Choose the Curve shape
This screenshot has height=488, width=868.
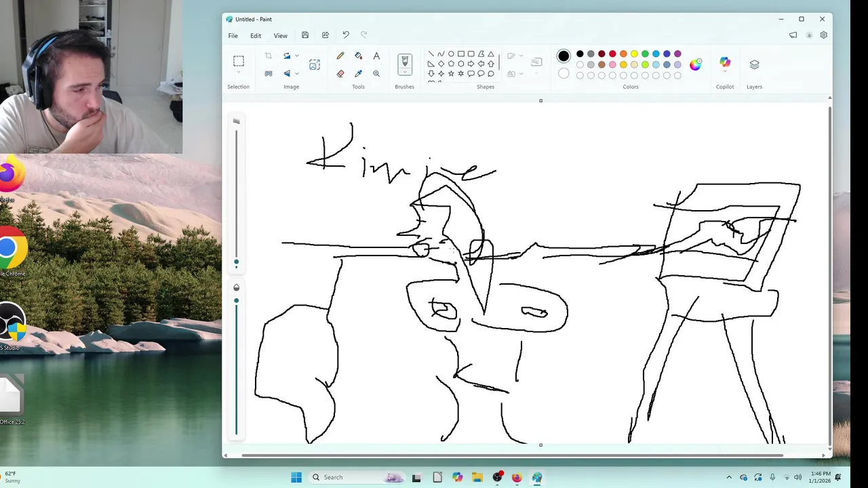point(441,54)
